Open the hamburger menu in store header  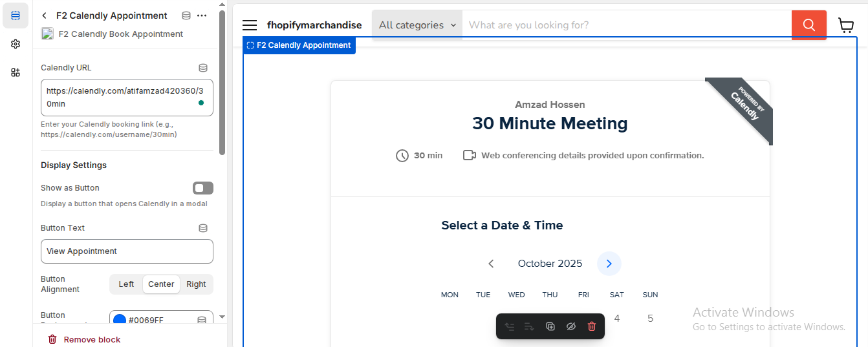coord(250,25)
